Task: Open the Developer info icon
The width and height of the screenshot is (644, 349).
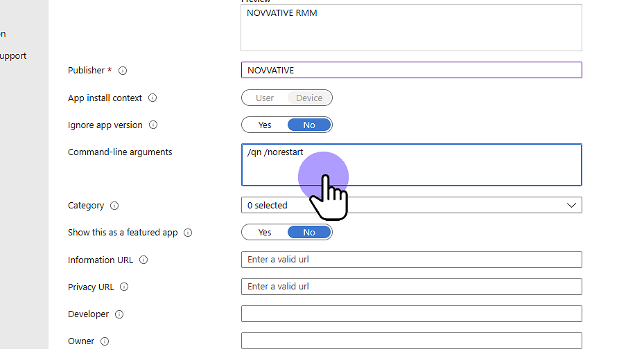Action: coord(119,314)
